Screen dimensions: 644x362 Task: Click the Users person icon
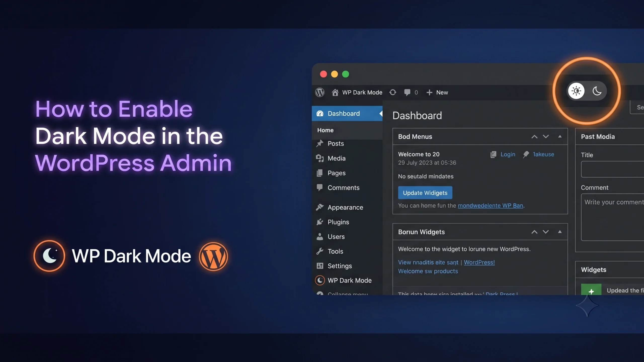click(x=319, y=236)
